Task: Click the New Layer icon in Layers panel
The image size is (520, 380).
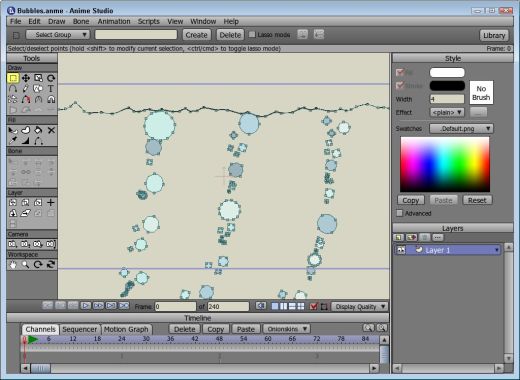Action: [x=398, y=237]
